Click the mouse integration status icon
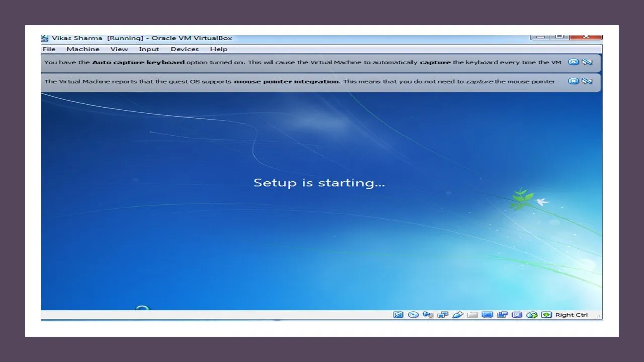This screenshot has height=362, width=644. coord(532,315)
